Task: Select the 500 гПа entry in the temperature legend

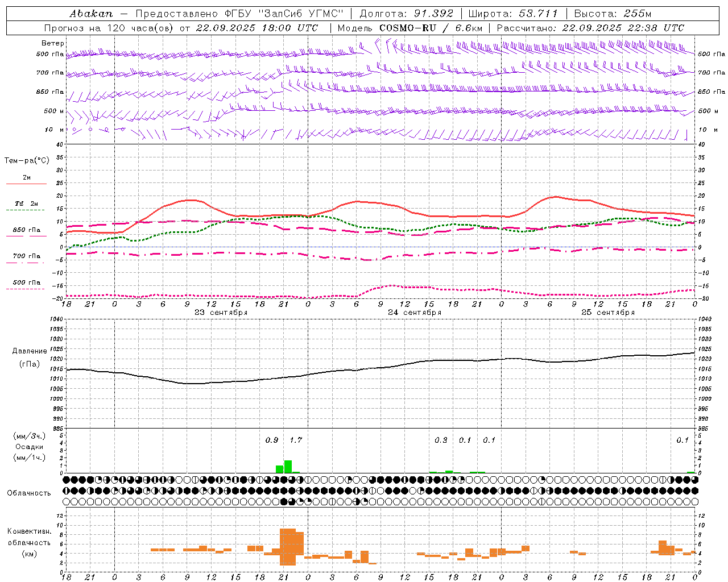Action: 27,282
